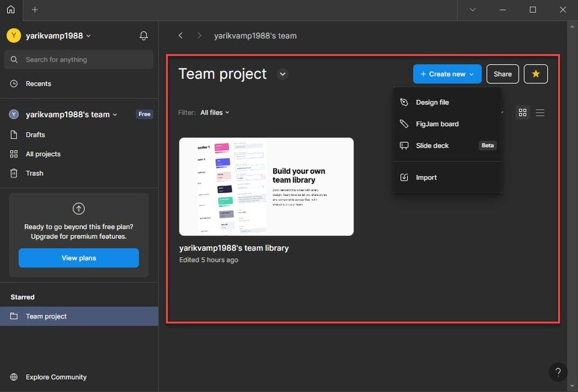Screen dimensions: 578x392
Task: Click the Drafts file icon
Action: [14, 135]
